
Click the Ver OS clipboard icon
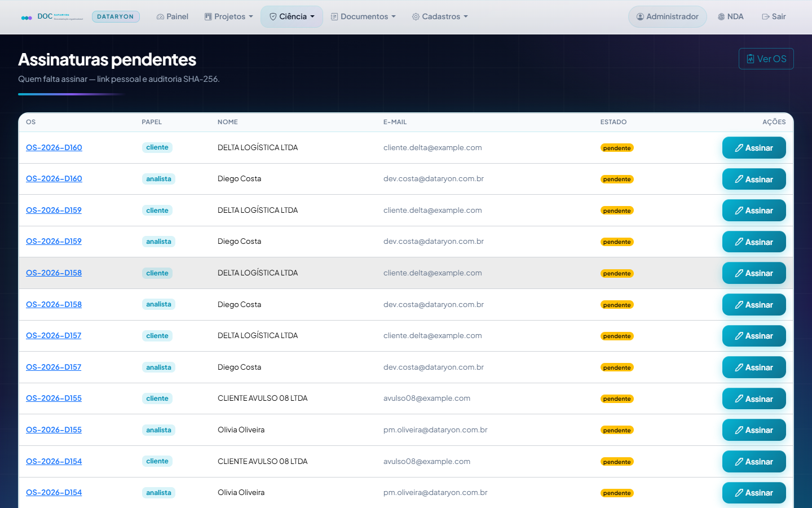(751, 59)
